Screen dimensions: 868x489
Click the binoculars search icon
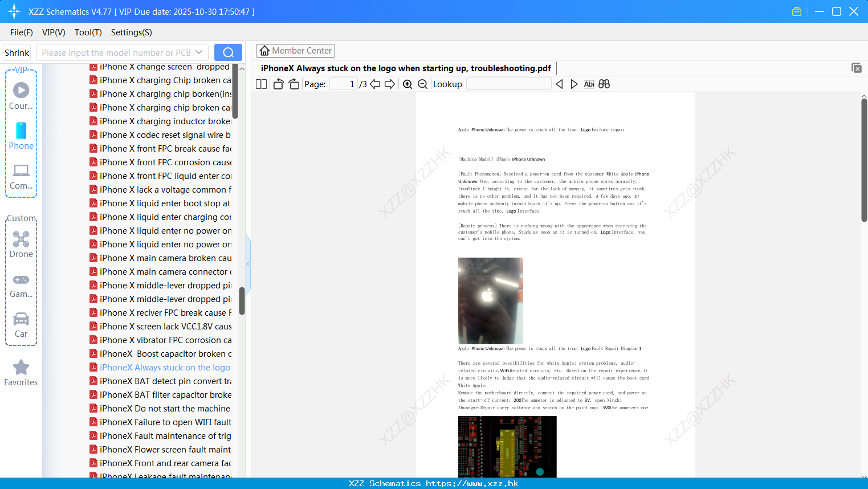604,84
